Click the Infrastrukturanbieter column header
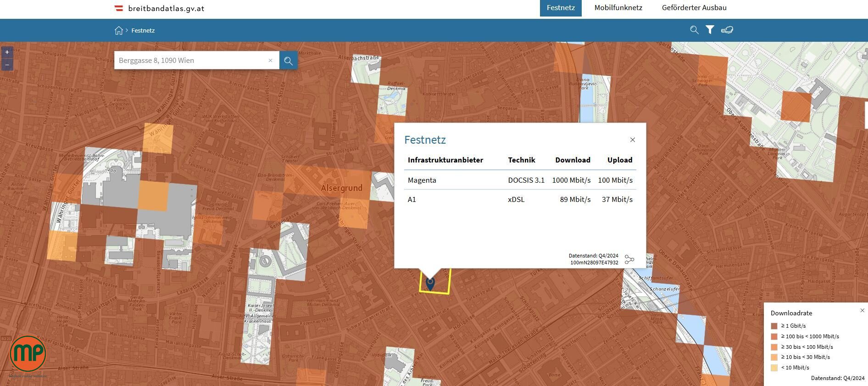Viewport: 868px width, 386px height. (x=445, y=160)
